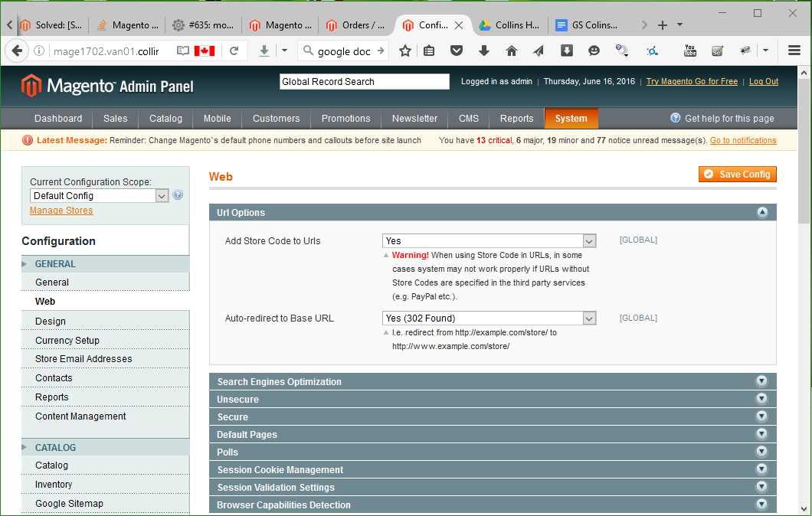Click the Magento Admin Panel logo
812x516 pixels.
click(x=107, y=86)
